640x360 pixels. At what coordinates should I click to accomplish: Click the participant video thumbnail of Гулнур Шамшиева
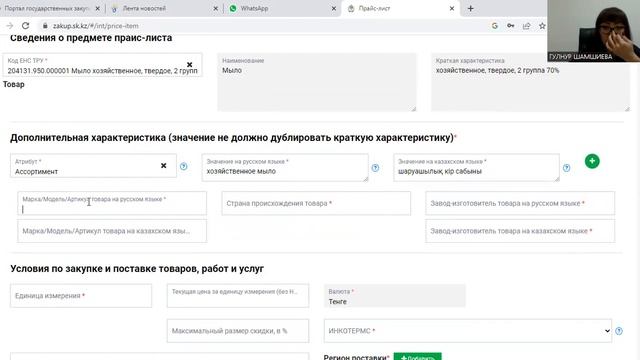pos(593,31)
